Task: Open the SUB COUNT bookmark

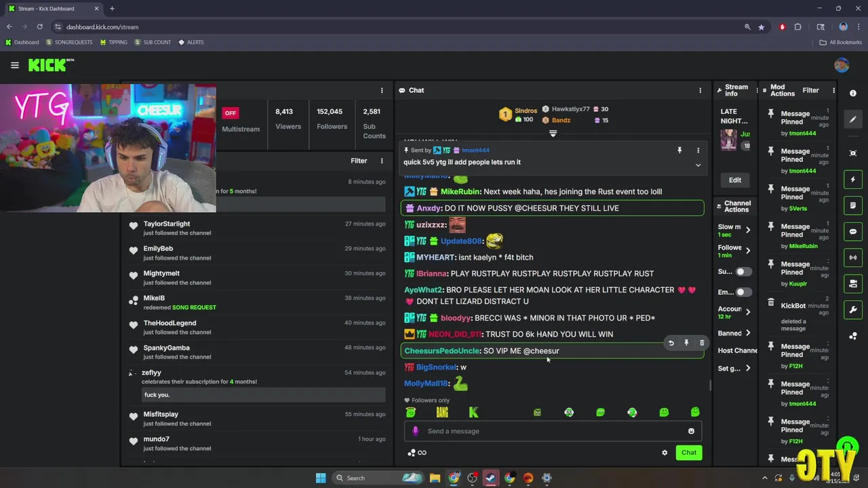Action: (153, 42)
